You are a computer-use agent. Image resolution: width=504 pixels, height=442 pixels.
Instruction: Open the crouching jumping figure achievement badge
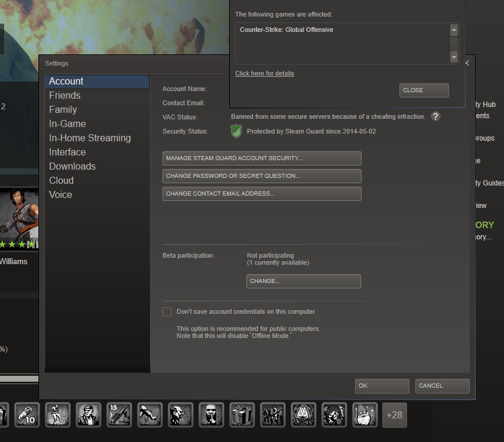tap(150, 415)
